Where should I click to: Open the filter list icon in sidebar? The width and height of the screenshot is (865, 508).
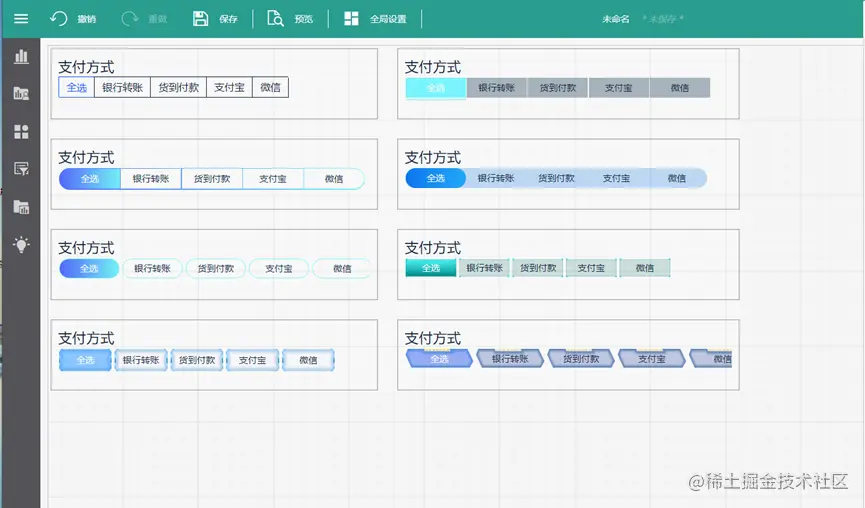point(21,169)
